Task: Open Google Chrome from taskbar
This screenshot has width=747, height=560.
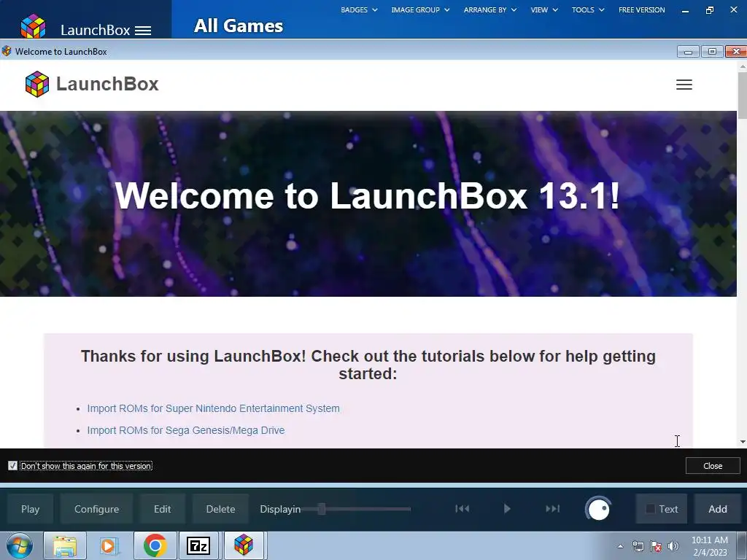Action: pos(155,545)
